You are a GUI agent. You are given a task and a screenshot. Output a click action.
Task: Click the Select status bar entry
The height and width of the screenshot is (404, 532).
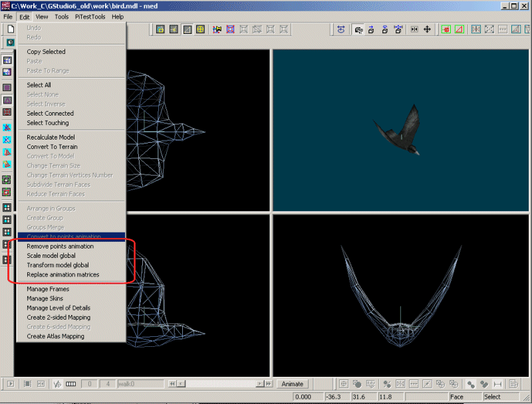(501, 397)
